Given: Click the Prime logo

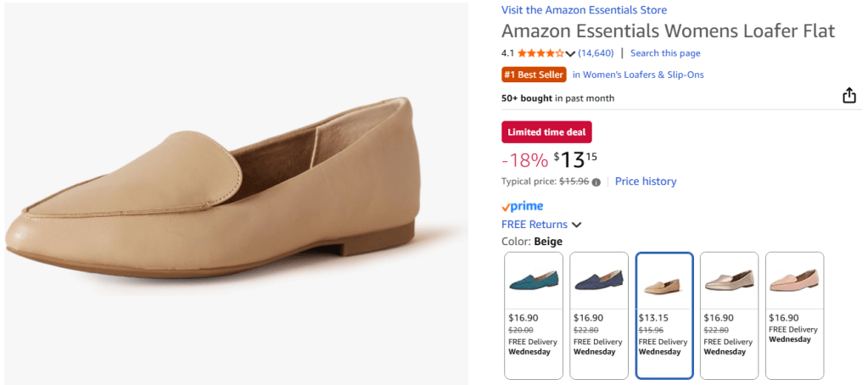Looking at the screenshot, I should point(523,206).
